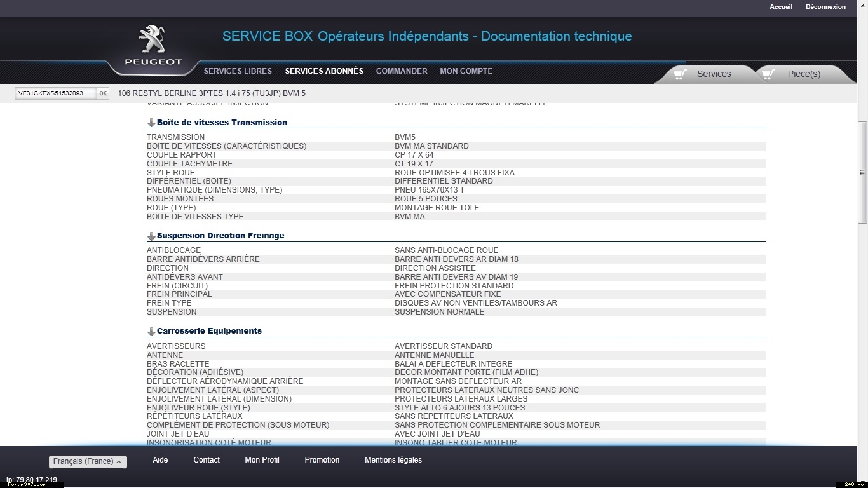Screen dimensions: 868x488
Task: Select the value BVM MA STANDARD
Action: point(431,146)
